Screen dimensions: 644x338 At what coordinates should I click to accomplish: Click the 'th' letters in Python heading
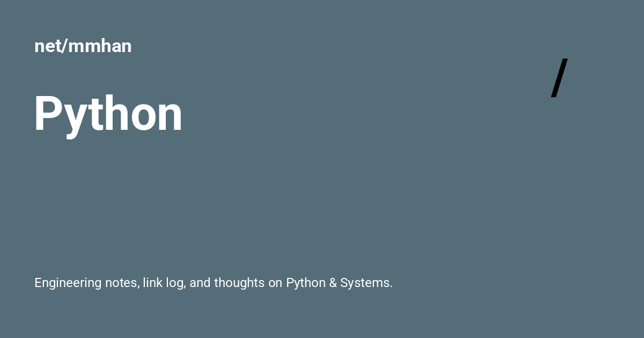click(108, 114)
